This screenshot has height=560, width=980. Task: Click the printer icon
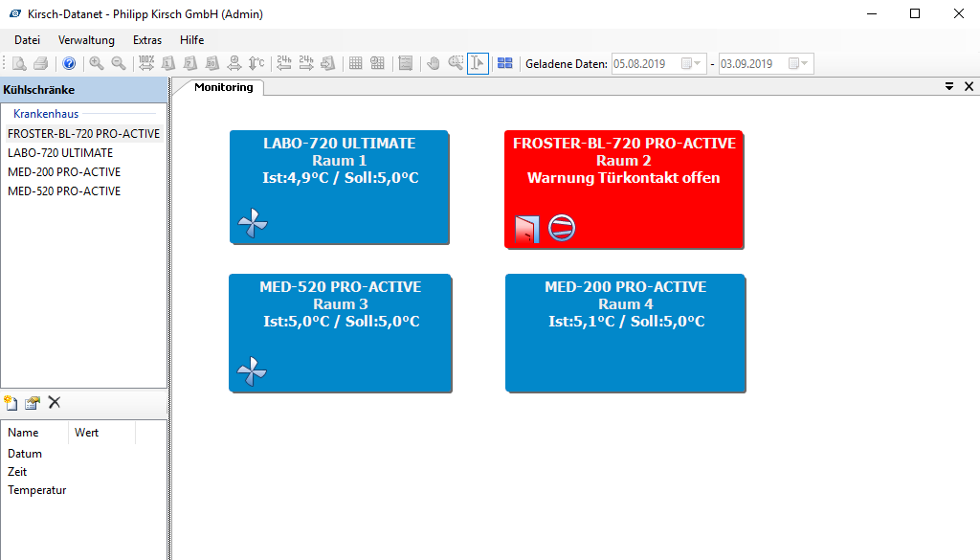pyautogui.click(x=41, y=63)
